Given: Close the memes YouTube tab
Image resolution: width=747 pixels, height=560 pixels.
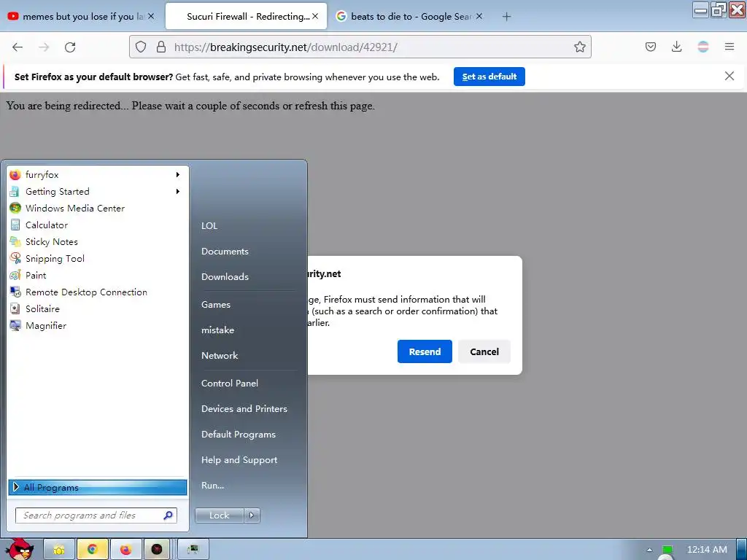Looking at the screenshot, I should click(150, 16).
